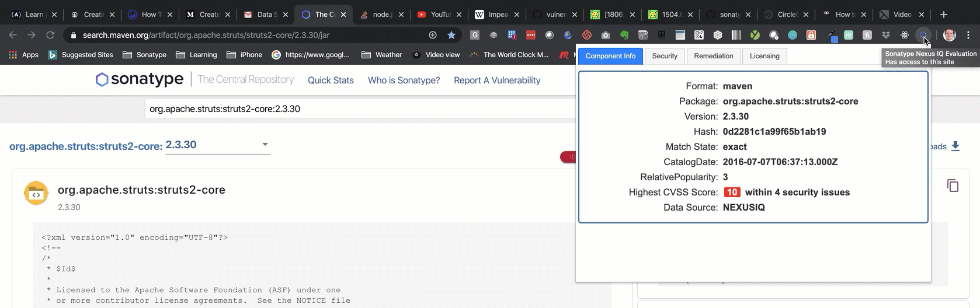This screenshot has height=308, width=980.
Task: Click the Data Source value NEXUSIQ
Action: pos(743,207)
